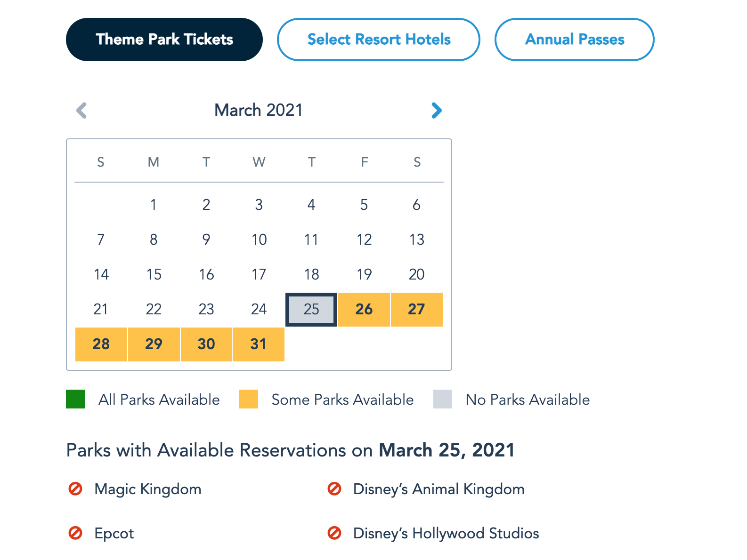Click the green All Parks Available swatch
Screen dimensions: 747x560
(75, 399)
